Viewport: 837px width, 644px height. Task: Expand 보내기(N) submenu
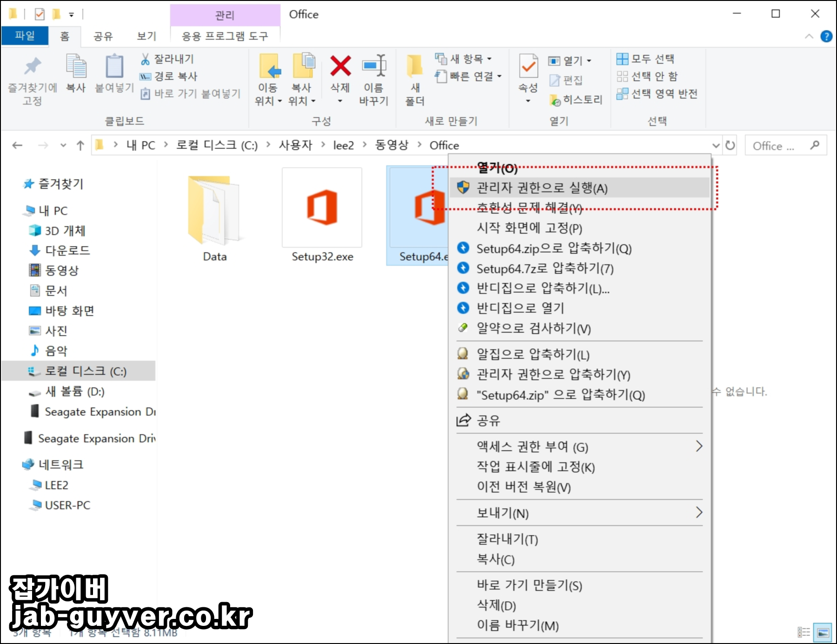pyautogui.click(x=579, y=513)
